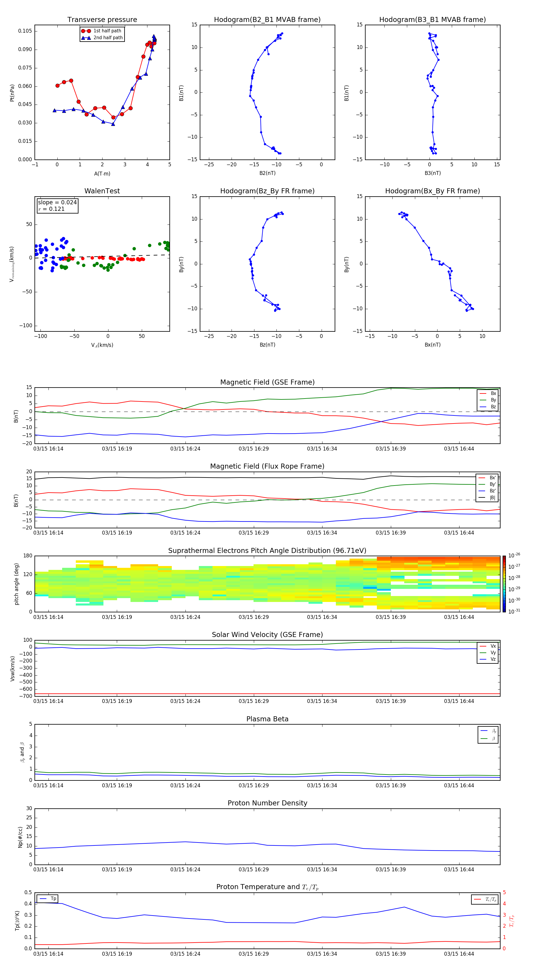Select the Te/Tp legend entry
535x980 pixels.
click(485, 899)
